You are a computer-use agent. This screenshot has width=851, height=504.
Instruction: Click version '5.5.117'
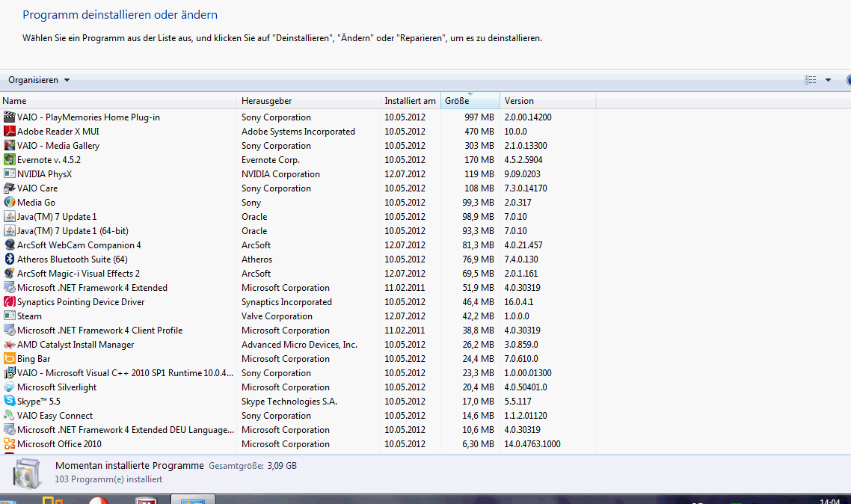click(517, 402)
